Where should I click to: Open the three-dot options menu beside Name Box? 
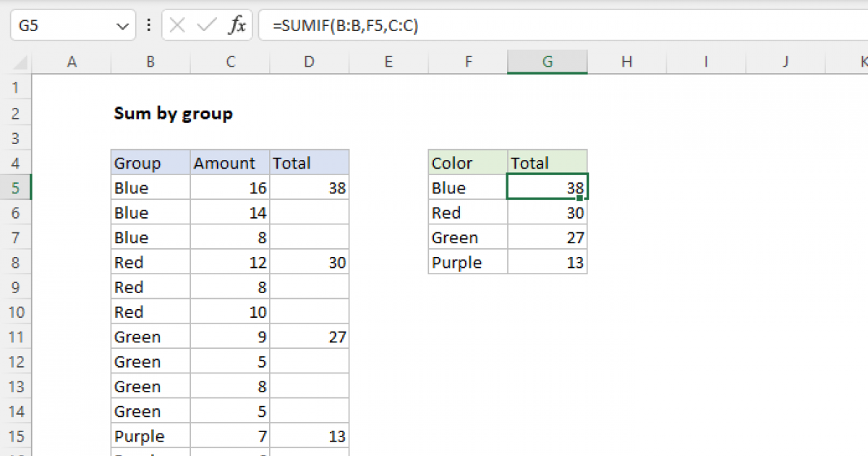pyautogui.click(x=148, y=24)
